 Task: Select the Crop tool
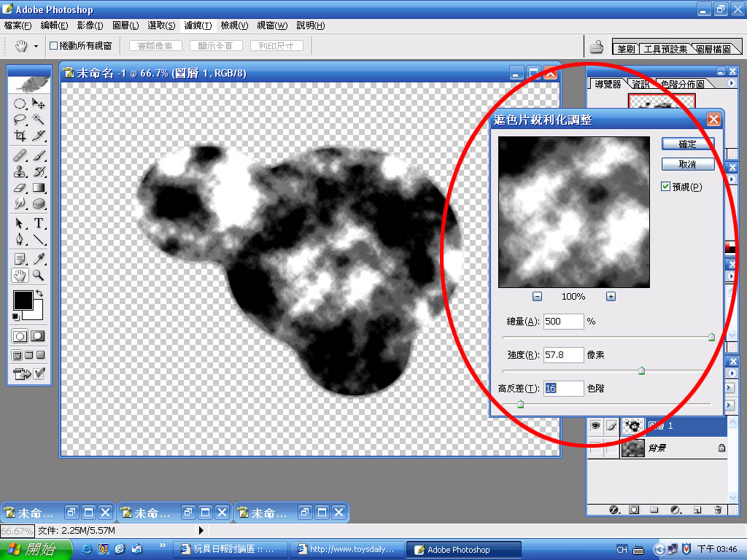[x=20, y=136]
